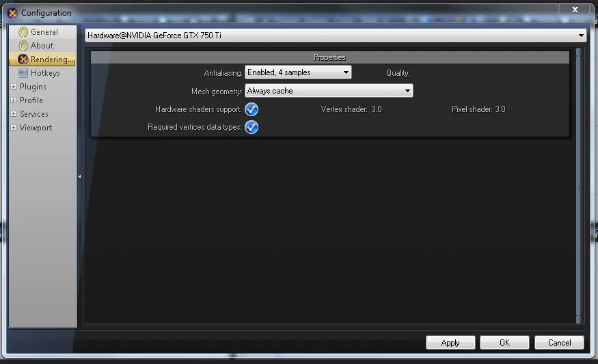Confirm settings with the OK button

point(504,342)
